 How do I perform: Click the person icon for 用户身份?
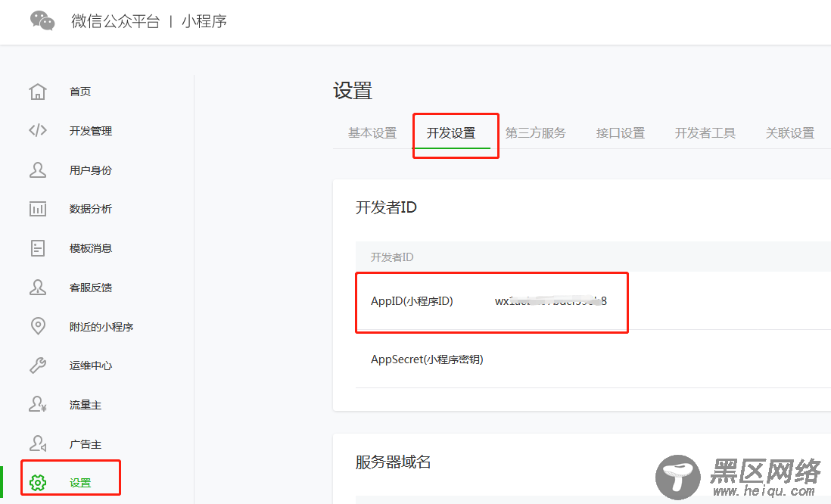tap(38, 170)
